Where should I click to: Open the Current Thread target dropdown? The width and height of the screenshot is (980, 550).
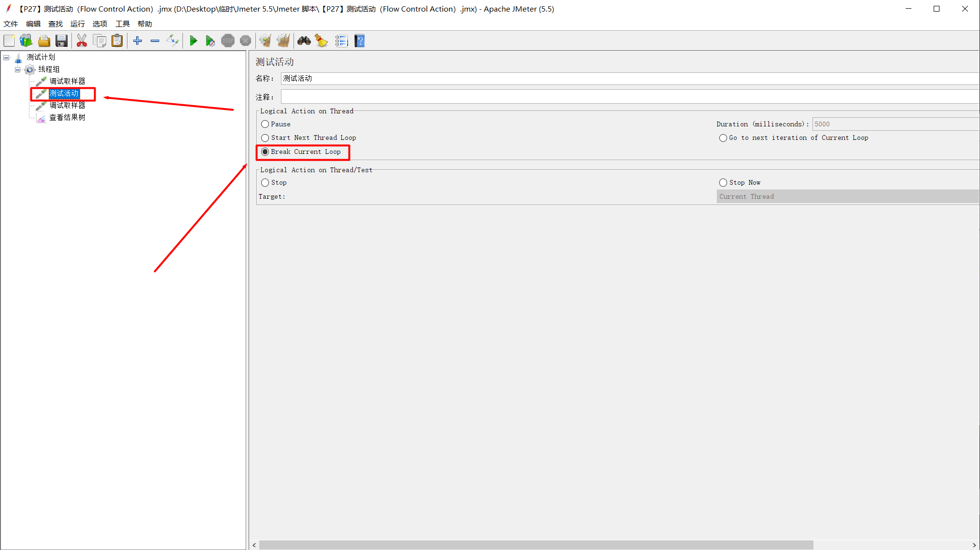848,196
